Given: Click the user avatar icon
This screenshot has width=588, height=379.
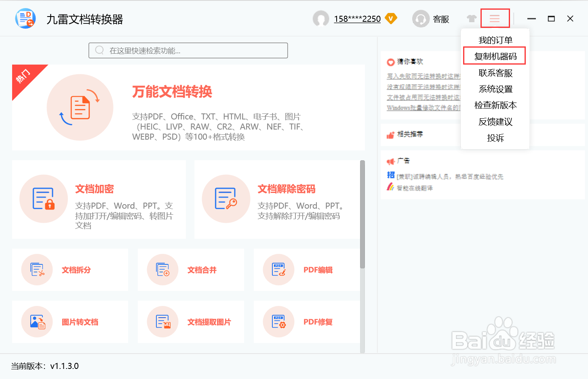Looking at the screenshot, I should (x=321, y=19).
